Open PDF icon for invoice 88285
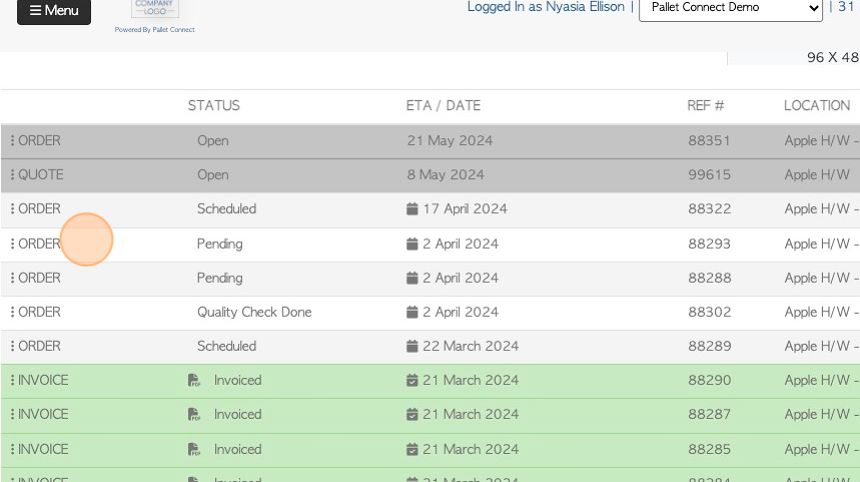The image size is (860, 482). point(194,449)
